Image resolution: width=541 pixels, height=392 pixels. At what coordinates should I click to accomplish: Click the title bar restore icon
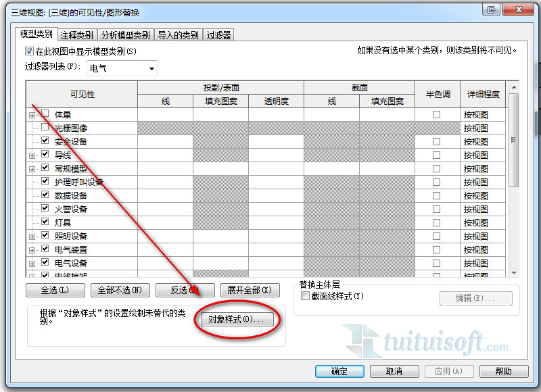pyautogui.click(x=492, y=9)
